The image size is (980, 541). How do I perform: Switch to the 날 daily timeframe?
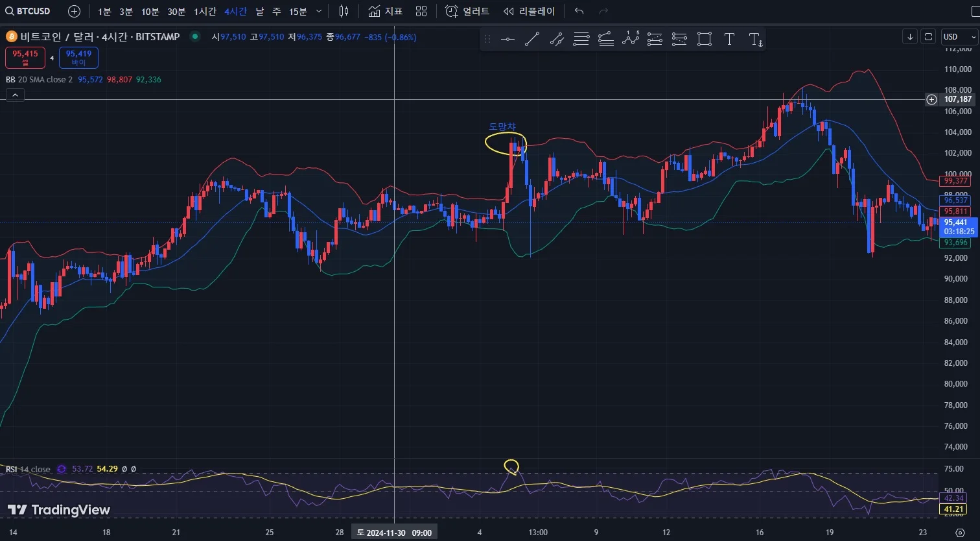(x=259, y=12)
